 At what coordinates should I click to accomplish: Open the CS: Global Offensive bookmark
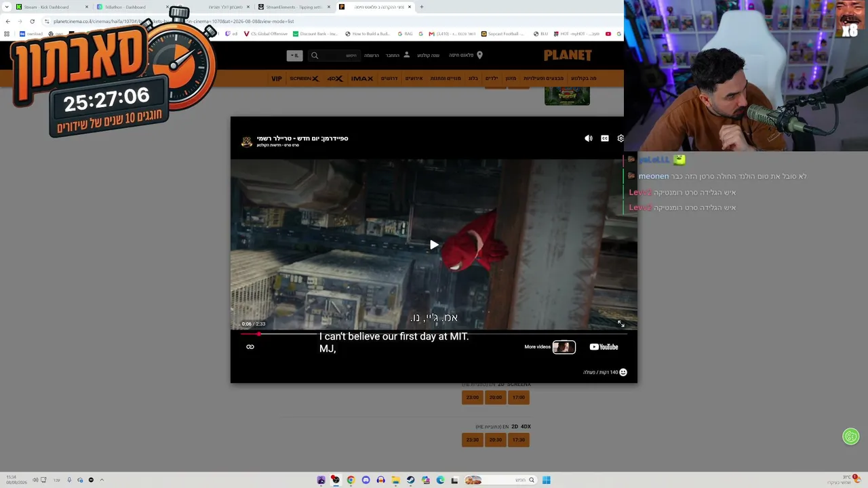(265, 34)
